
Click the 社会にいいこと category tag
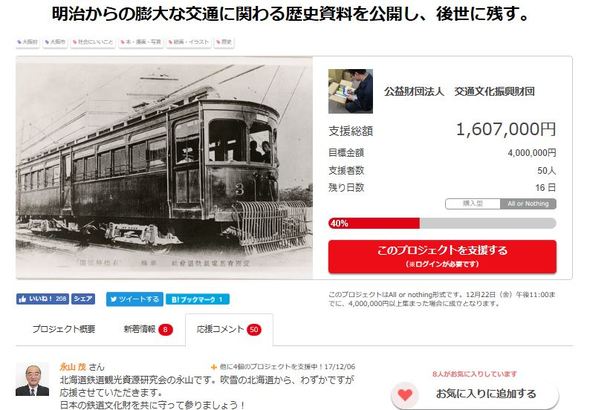[x=93, y=42]
